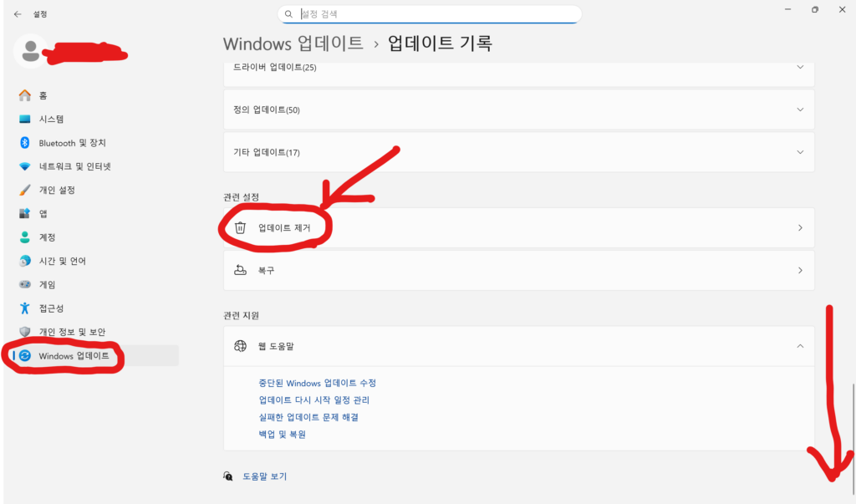Open the 백업 및 복원 link
The width and height of the screenshot is (856, 504).
coord(283,435)
